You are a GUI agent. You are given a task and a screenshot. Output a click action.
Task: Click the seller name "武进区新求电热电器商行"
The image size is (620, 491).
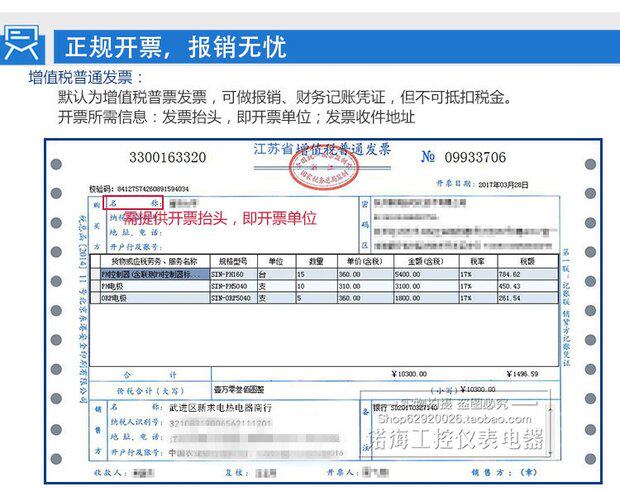point(221,408)
